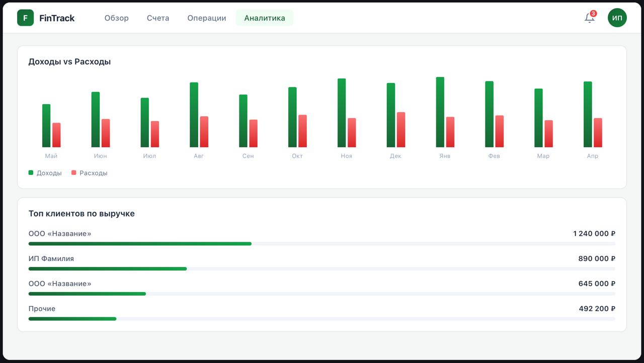Click the Дек month axis label
Screen dimensions: 644x363
click(x=395, y=156)
